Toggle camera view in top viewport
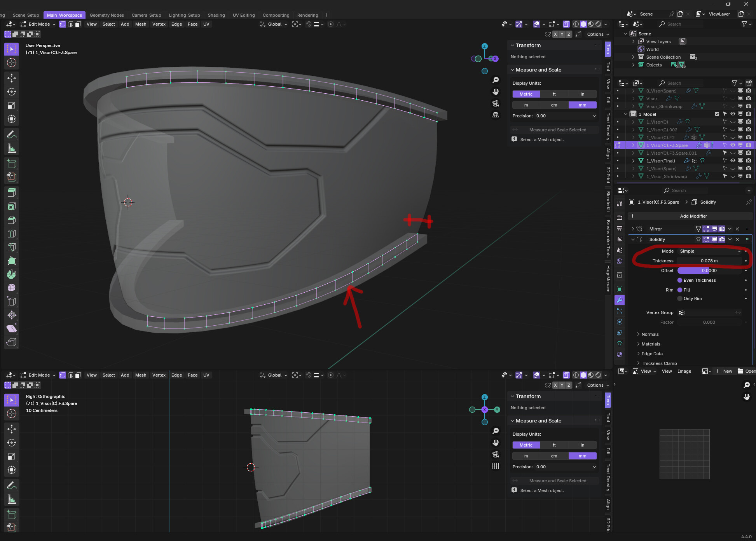 point(496,103)
